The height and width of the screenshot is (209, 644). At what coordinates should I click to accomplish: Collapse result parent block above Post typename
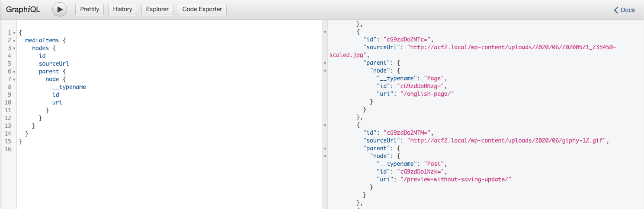point(325,149)
